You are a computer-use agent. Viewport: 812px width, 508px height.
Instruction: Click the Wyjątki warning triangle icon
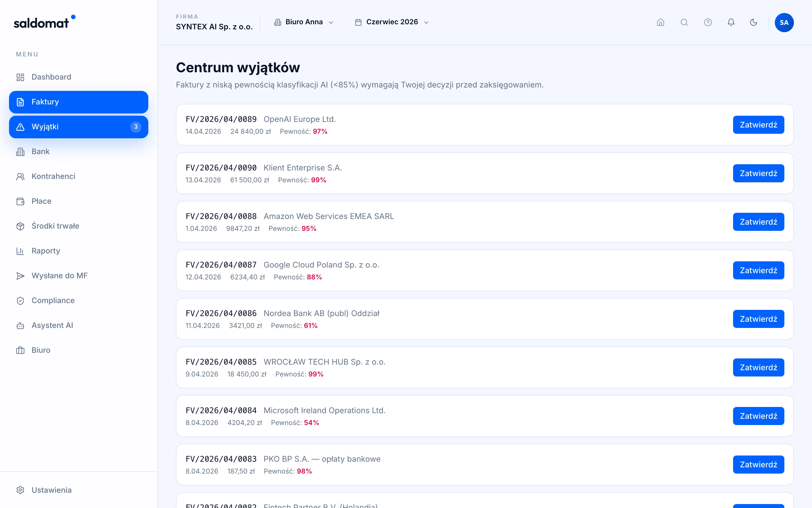pos(20,127)
